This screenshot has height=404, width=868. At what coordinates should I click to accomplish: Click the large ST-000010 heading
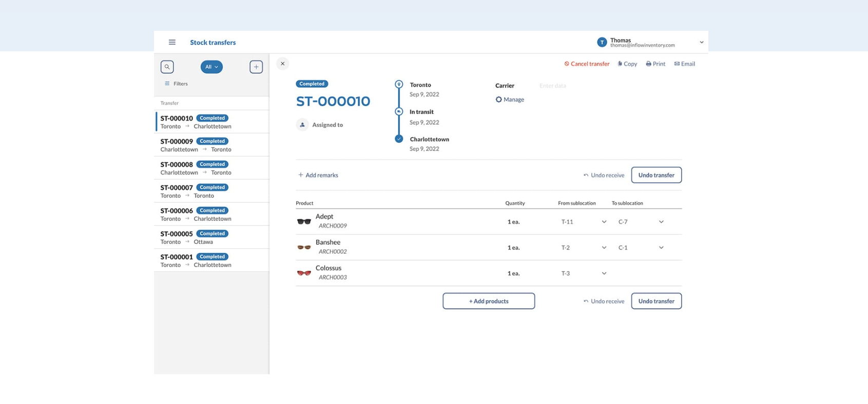click(x=333, y=101)
